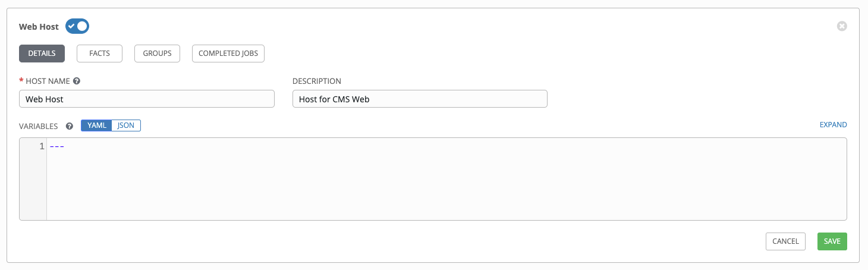Click line number 1 in editor gutter
This screenshot has width=868, height=270.
point(42,146)
